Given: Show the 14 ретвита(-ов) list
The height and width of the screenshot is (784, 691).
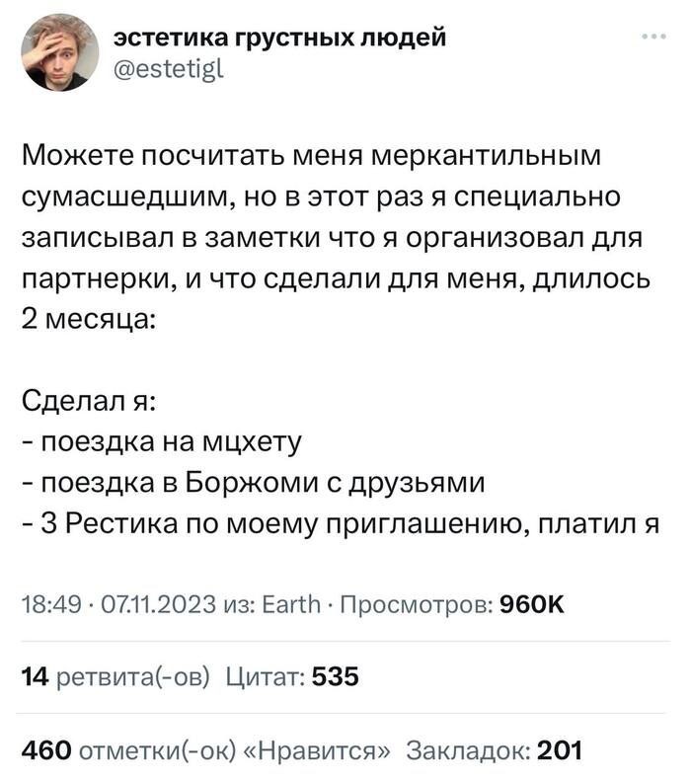Looking at the screenshot, I should tap(114, 676).
